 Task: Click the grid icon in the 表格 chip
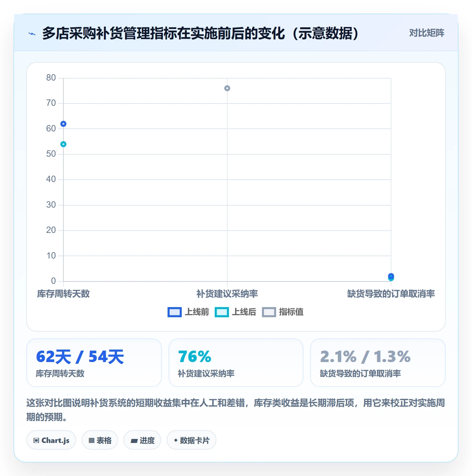91,441
